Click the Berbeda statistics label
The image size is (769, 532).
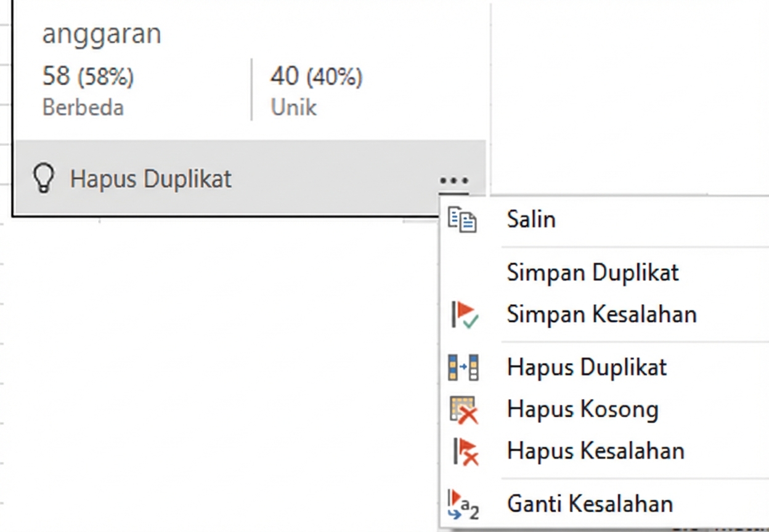(x=83, y=107)
